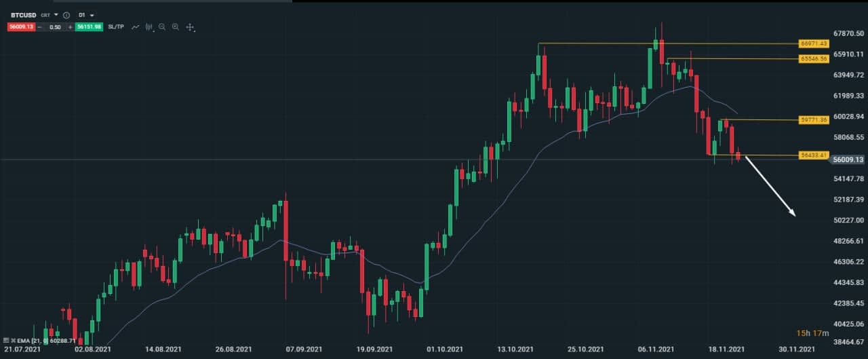Expand the BTCUSD symbol dropdown arrow
868x359 pixels.
click(x=56, y=15)
